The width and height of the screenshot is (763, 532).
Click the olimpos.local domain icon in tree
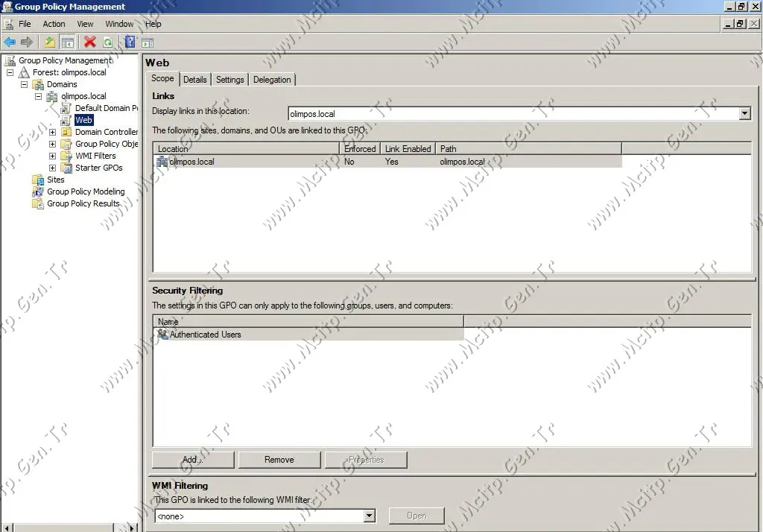click(x=51, y=96)
